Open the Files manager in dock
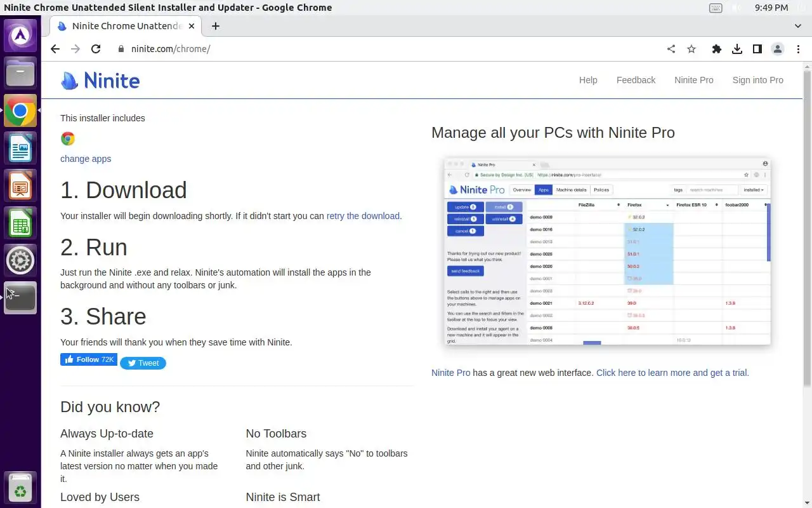The image size is (812, 508). click(20, 73)
